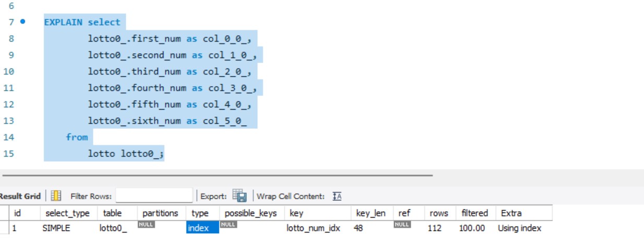This screenshot has height=241, width=644.
Task: Click the NULL partitions cell
Action: point(161,228)
